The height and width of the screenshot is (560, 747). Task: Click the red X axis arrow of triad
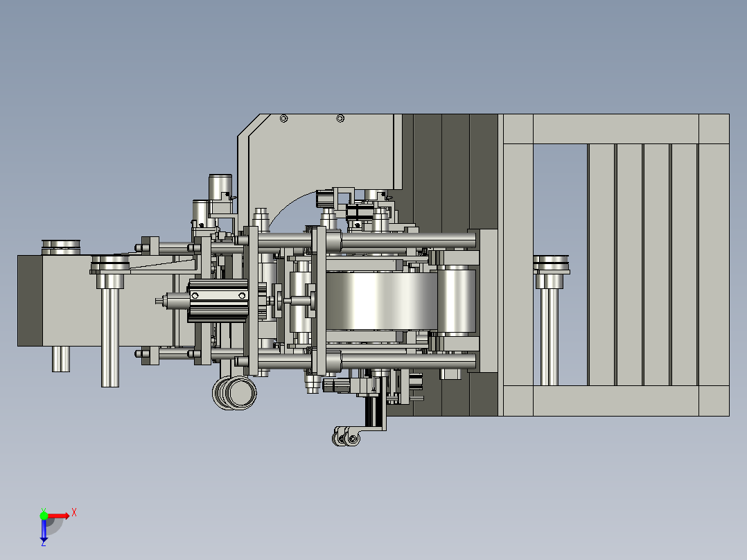[58, 516]
